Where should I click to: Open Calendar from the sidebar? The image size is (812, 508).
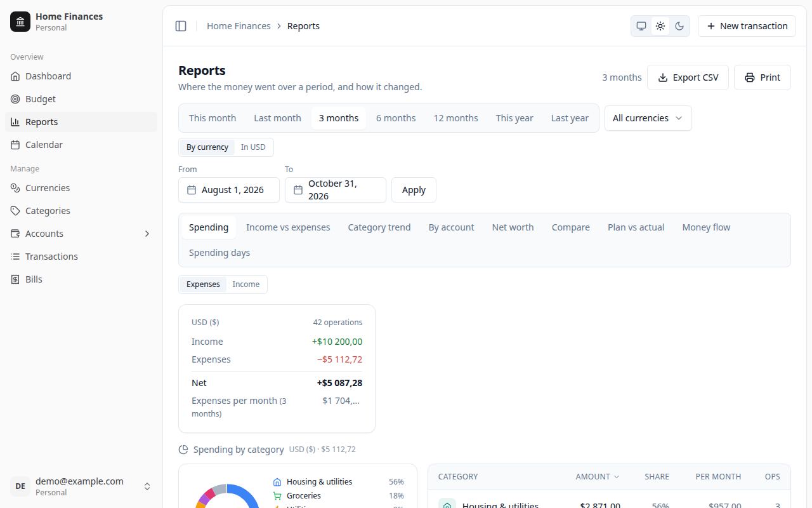[x=81, y=145]
